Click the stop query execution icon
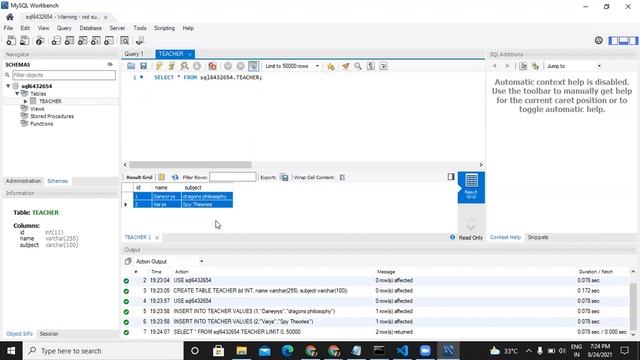The height and width of the screenshot is (360, 640). pos(197,66)
